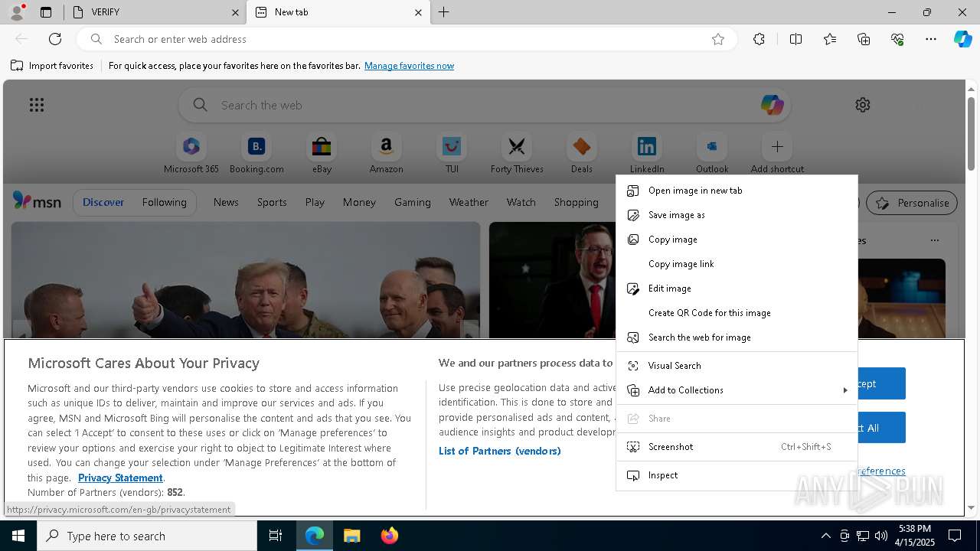
Task: Open the Shopping category
Action: click(x=577, y=203)
